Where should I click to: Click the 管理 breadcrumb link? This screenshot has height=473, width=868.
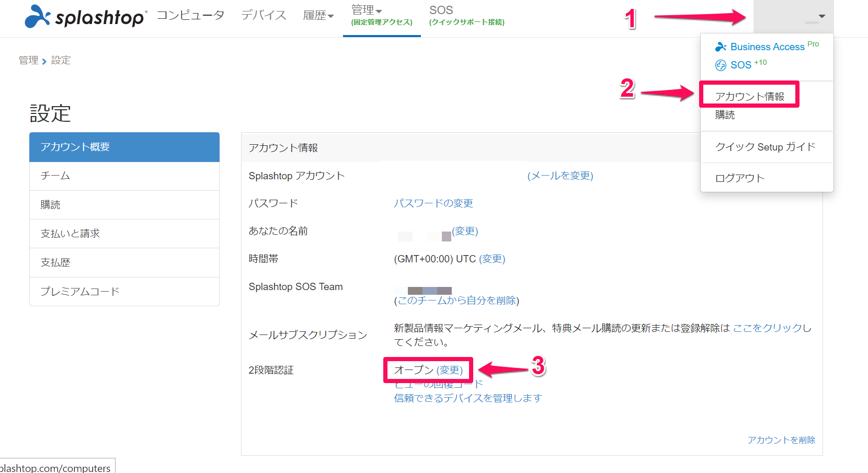(28, 60)
